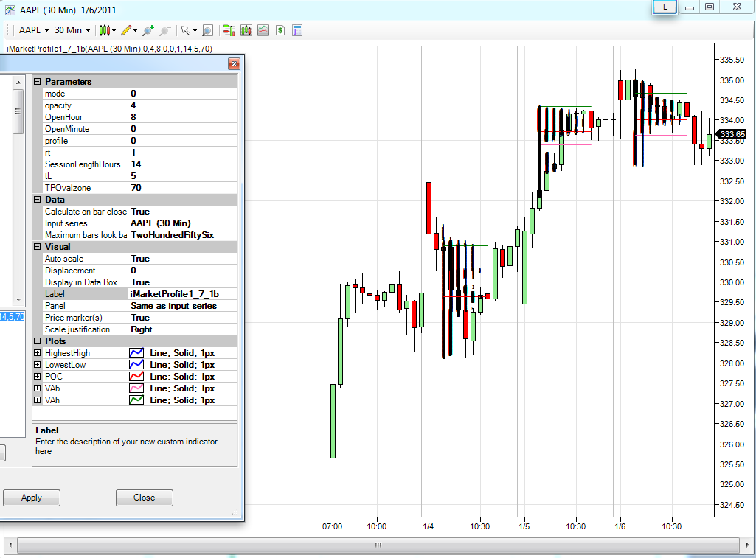Click the VAb pink line style icon
756x558 pixels.
tap(136, 388)
